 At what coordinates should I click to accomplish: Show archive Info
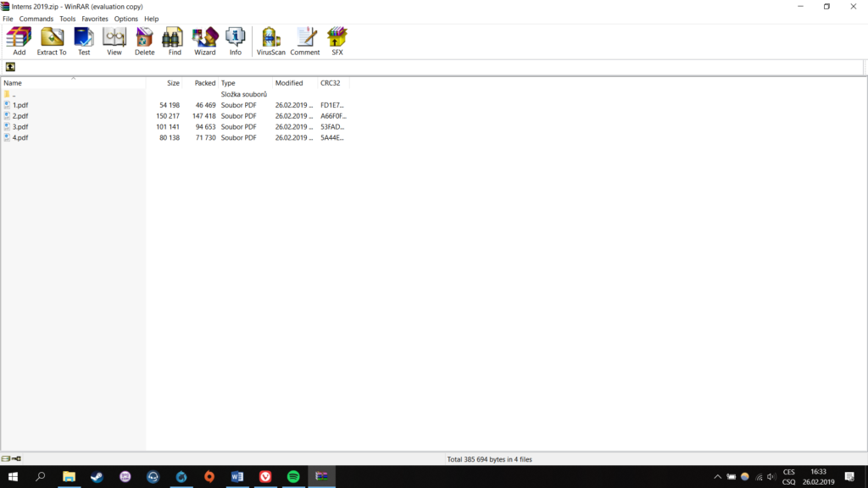236,42
